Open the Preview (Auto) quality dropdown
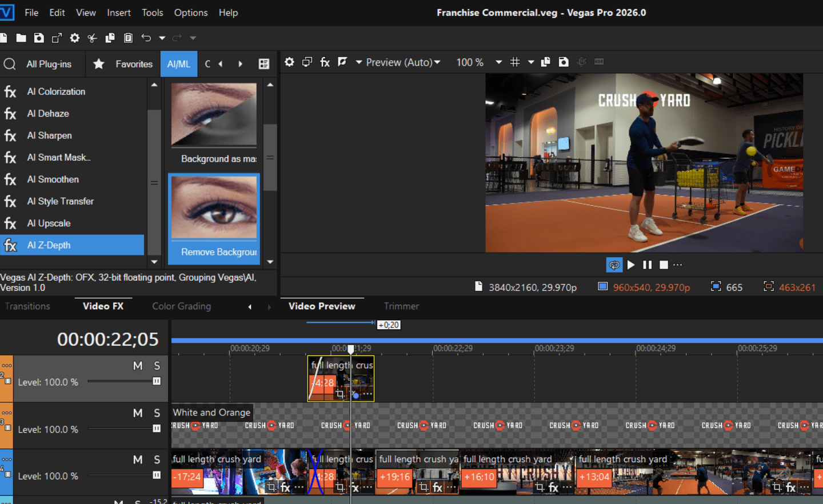Image resolution: width=823 pixels, height=504 pixels. (x=403, y=62)
